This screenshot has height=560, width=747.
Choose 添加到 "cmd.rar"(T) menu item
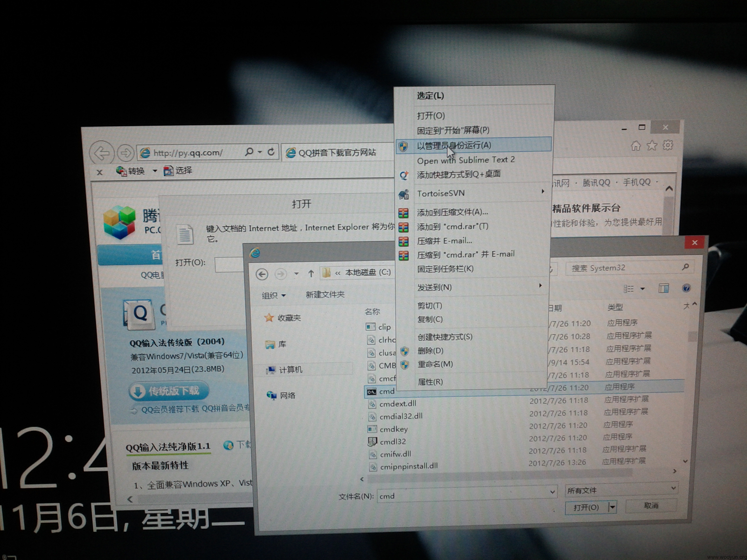click(x=474, y=226)
